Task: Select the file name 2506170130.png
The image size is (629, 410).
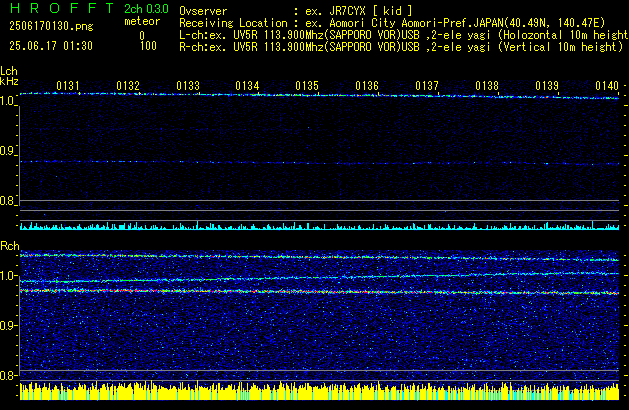Action: tap(51, 26)
